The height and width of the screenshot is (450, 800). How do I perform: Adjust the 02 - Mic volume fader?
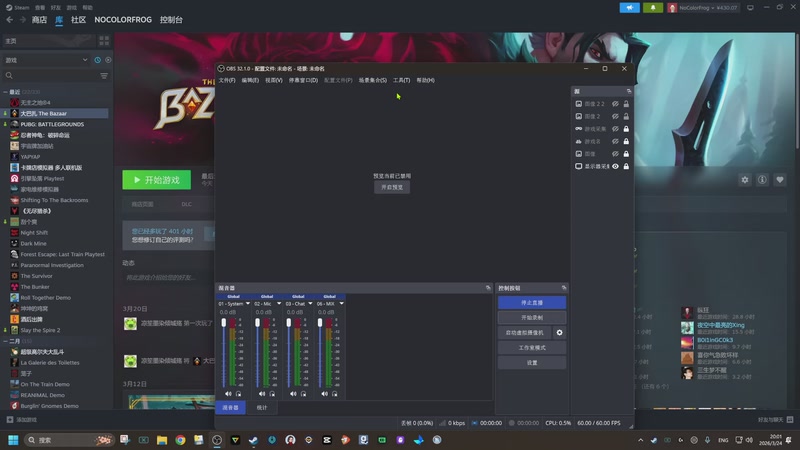coord(257,323)
